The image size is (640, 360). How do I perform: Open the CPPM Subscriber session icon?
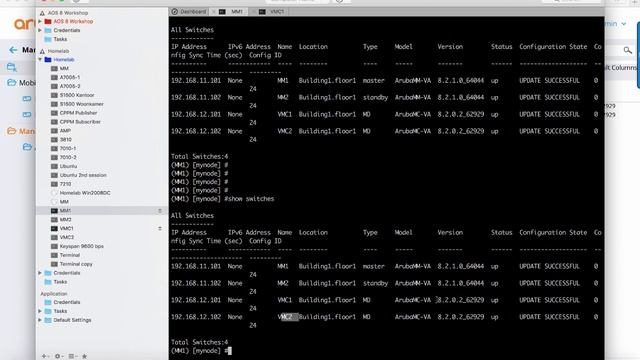pos(54,122)
